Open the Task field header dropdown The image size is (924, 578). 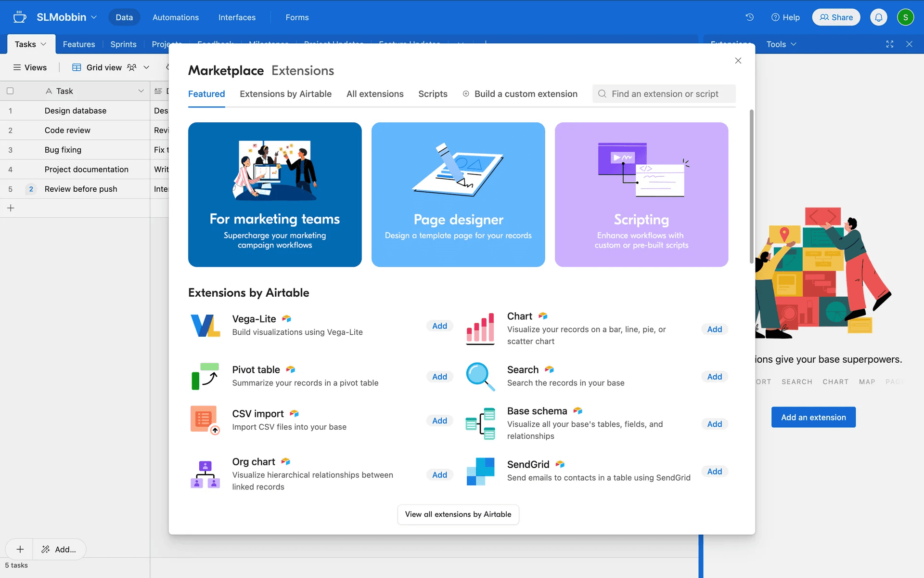tap(141, 91)
